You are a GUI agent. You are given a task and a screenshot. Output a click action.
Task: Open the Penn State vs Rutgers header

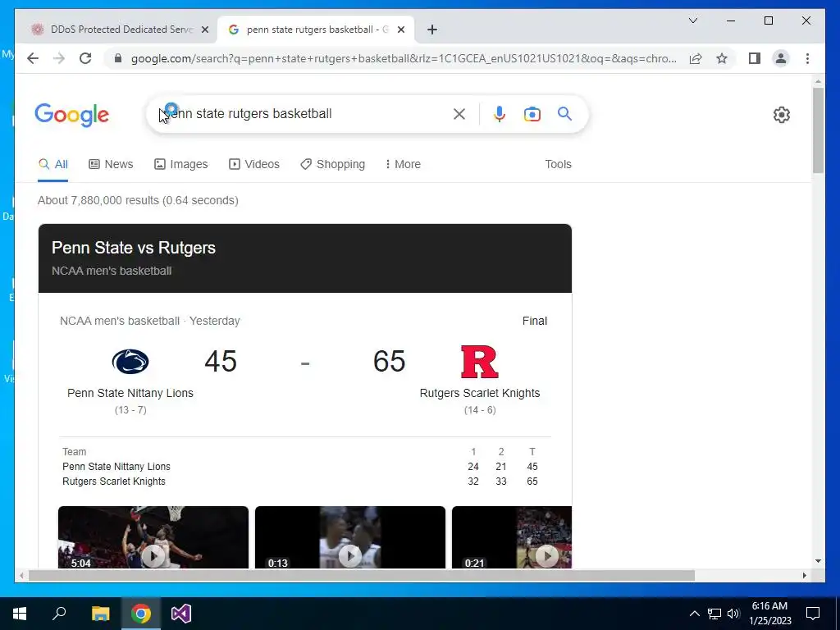[305, 258]
